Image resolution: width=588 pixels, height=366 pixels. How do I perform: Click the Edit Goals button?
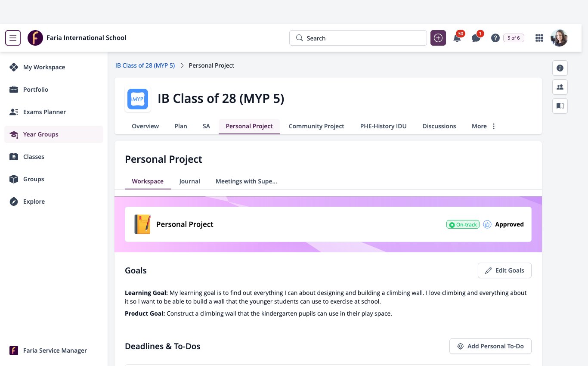(504, 270)
